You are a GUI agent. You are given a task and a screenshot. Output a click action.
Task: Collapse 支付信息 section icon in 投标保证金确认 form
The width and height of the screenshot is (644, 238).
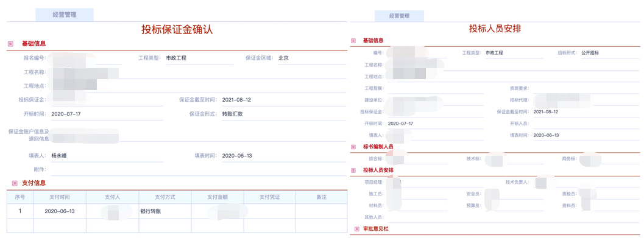(15, 183)
